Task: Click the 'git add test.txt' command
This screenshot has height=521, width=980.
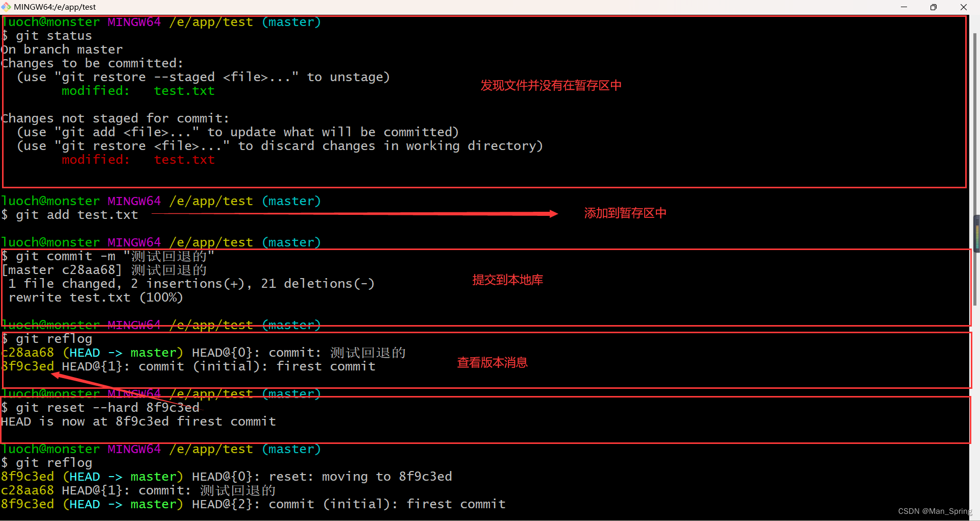Action: [77, 215]
